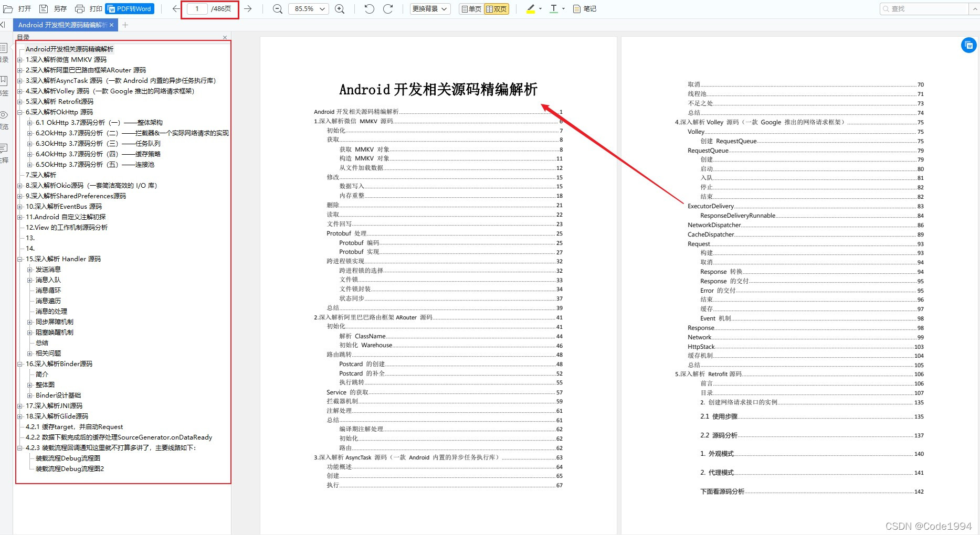Go to previous page arrow
Screen dimensions: 980x535
176,9
